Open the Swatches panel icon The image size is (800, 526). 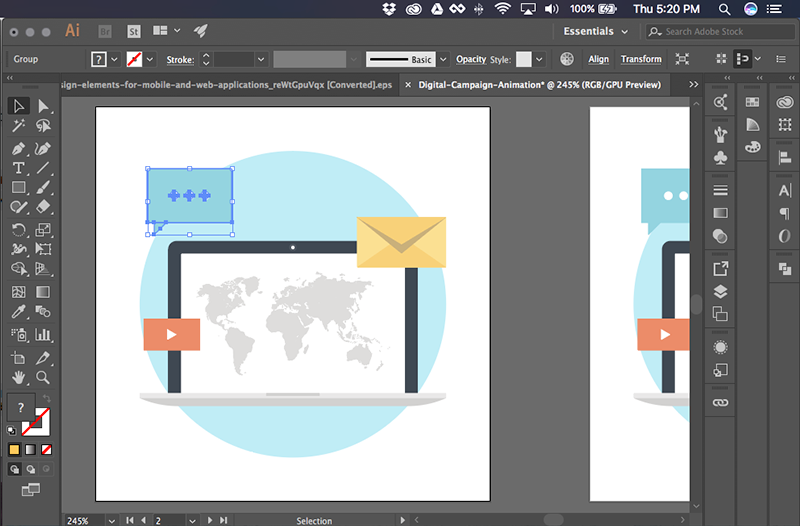point(752,102)
